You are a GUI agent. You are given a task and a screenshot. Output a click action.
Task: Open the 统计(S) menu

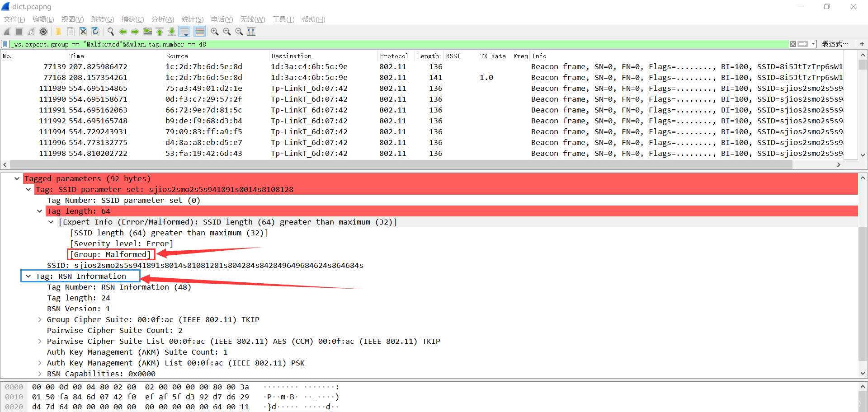tap(192, 19)
